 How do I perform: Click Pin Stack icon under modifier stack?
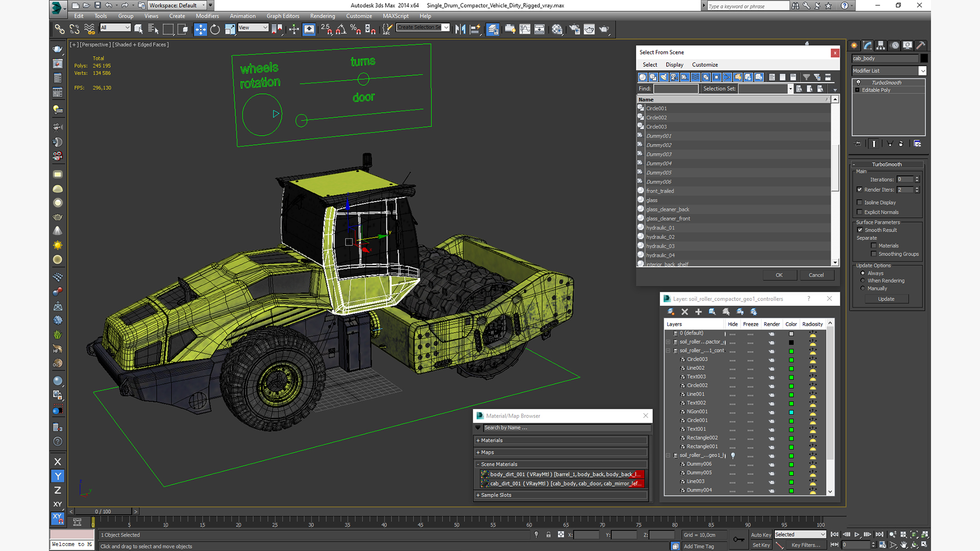click(858, 144)
